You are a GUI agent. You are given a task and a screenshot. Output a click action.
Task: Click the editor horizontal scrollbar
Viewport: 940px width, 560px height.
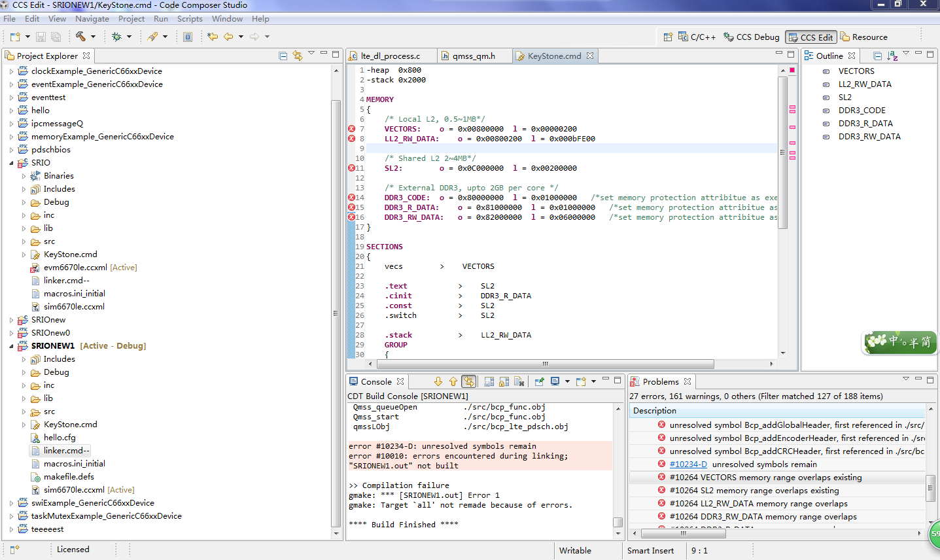click(x=544, y=364)
